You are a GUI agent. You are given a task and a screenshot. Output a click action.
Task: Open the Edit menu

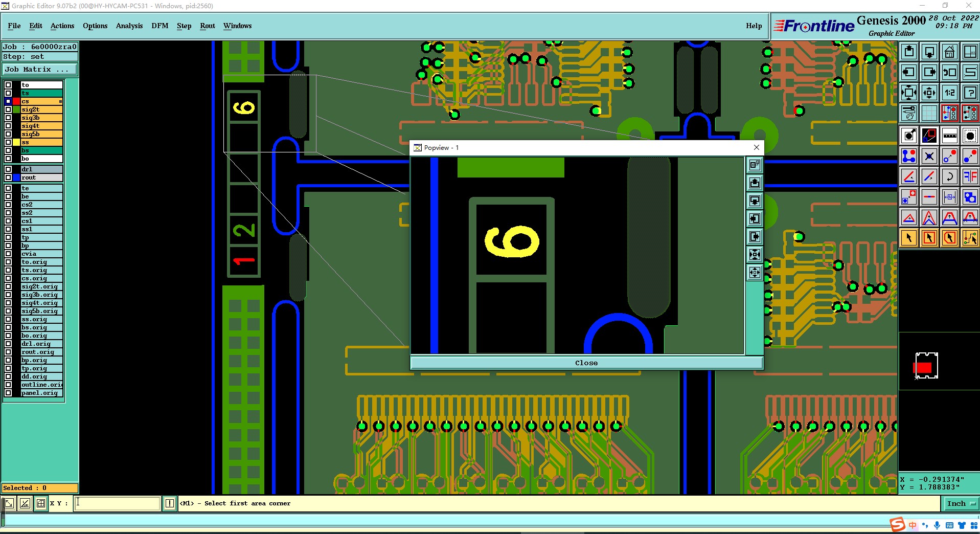pos(36,26)
